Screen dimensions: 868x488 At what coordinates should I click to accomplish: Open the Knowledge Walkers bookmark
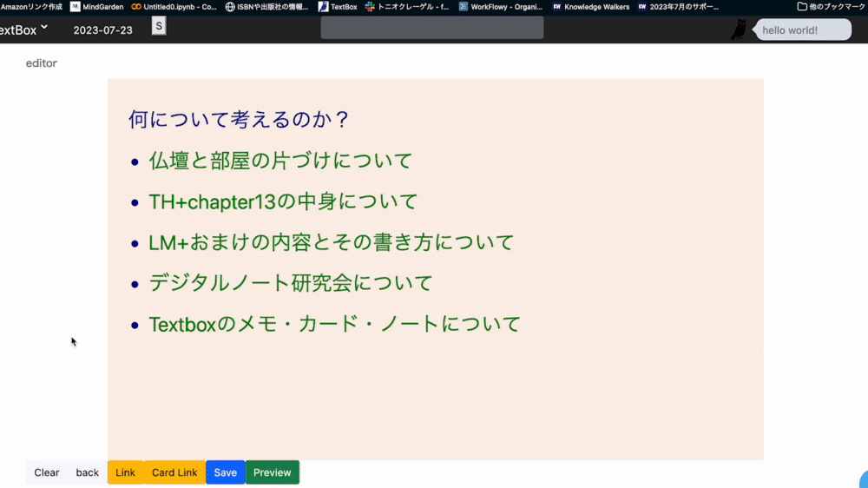(x=590, y=7)
